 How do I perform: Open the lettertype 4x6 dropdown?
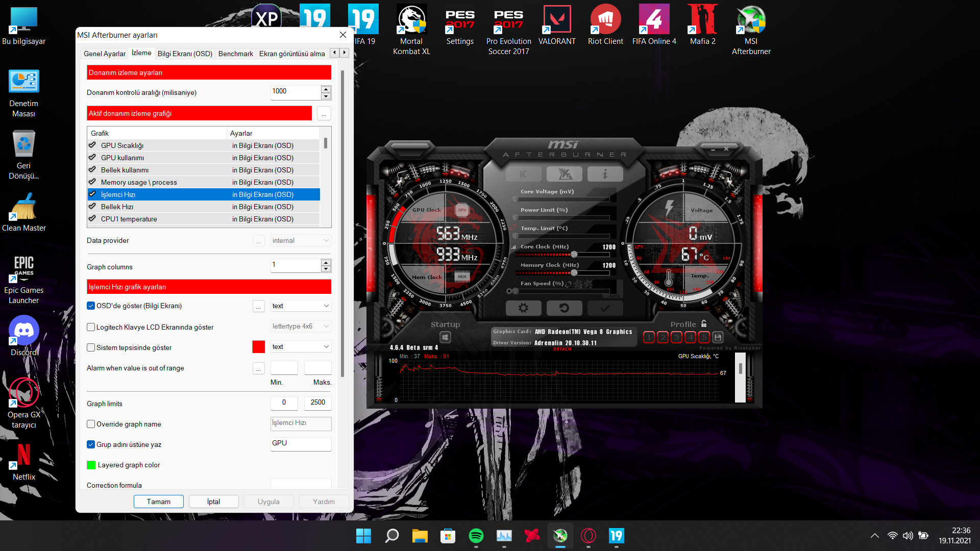[301, 326]
